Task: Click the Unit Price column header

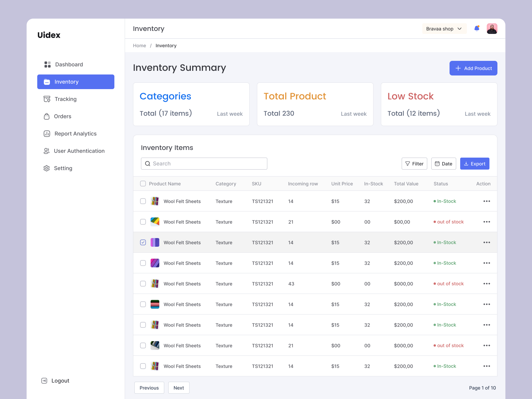Action: (x=342, y=184)
